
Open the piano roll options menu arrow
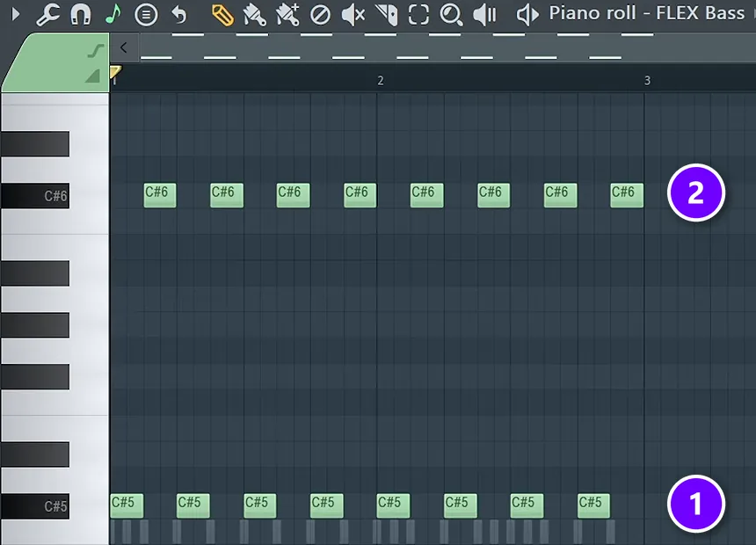click(16, 14)
